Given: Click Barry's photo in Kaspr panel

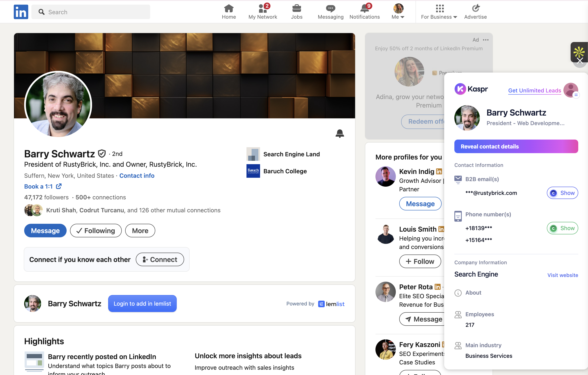Looking at the screenshot, I should [467, 118].
